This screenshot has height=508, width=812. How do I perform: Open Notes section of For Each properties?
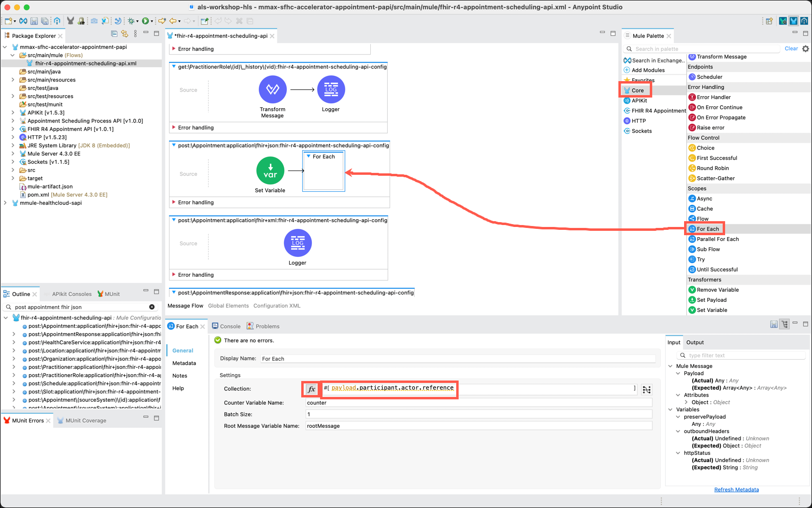180,376
